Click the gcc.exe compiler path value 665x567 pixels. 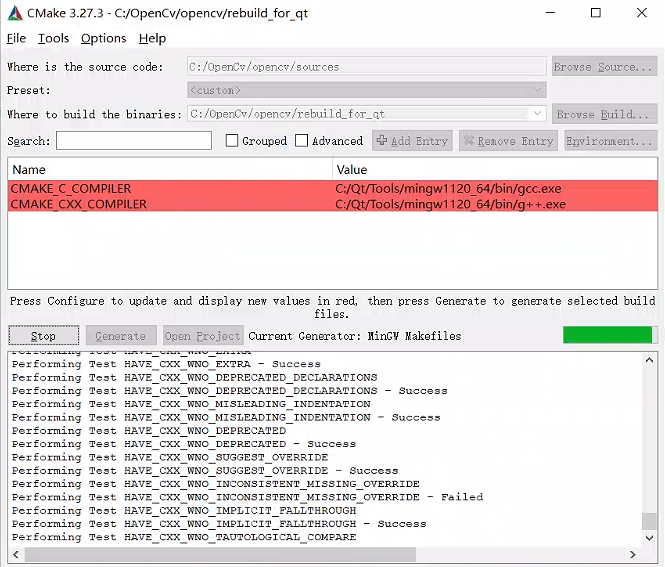pos(448,188)
